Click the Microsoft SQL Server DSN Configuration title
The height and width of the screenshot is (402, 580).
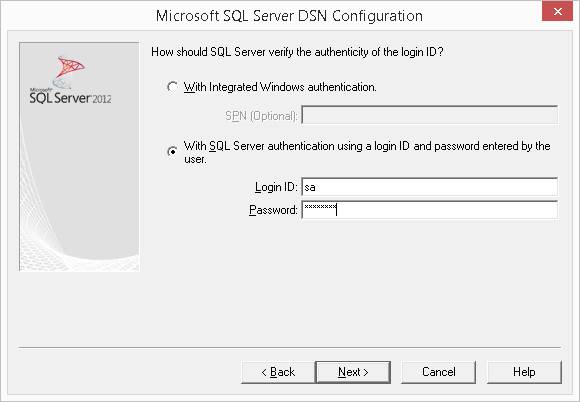[x=289, y=16]
